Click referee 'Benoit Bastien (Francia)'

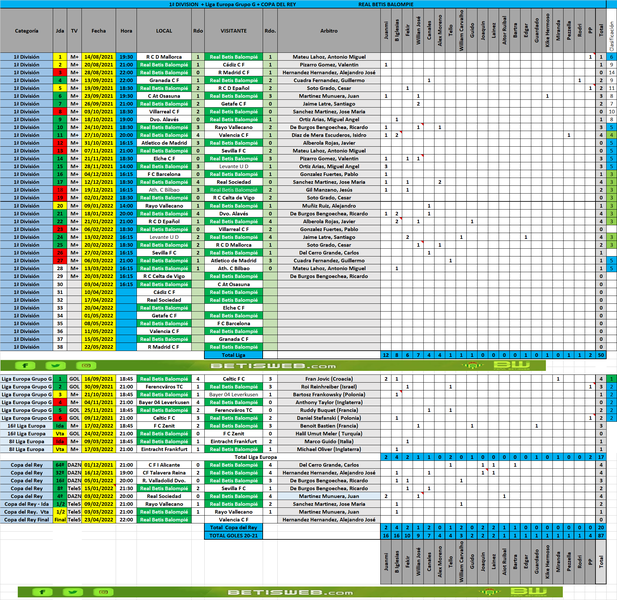(x=329, y=426)
